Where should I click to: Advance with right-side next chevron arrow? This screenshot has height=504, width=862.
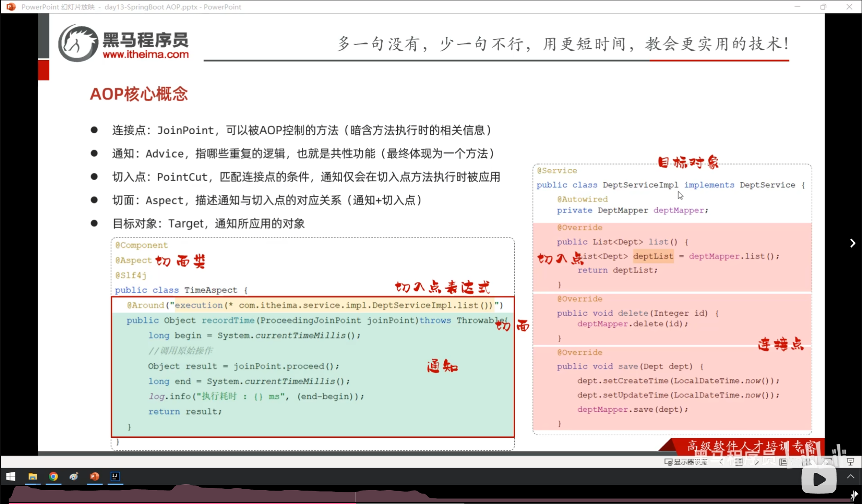(852, 243)
